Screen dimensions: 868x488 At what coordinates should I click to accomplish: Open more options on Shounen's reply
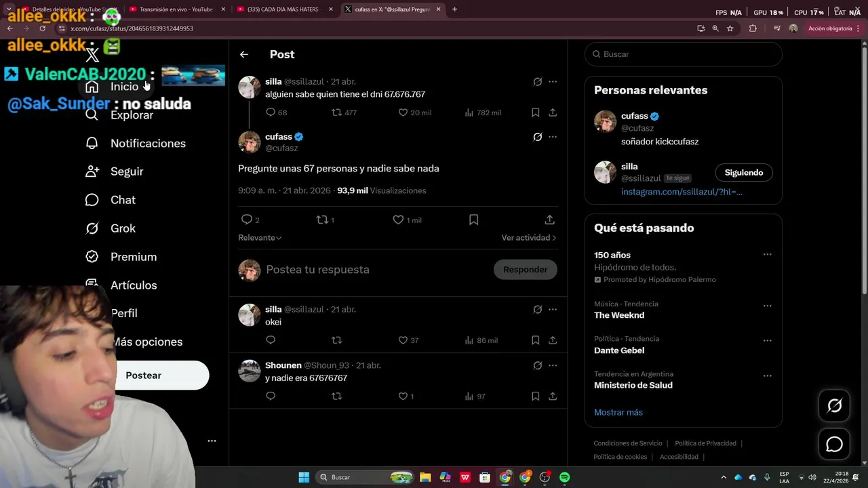tap(553, 365)
